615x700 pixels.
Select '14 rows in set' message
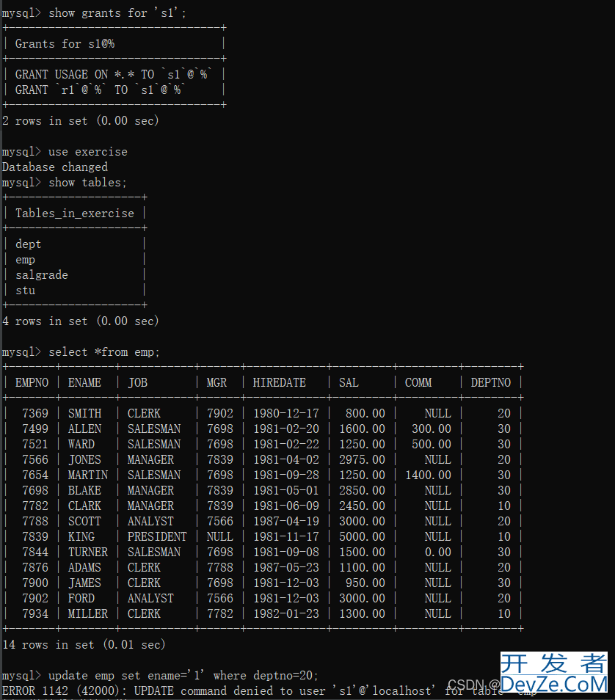[x=84, y=645]
